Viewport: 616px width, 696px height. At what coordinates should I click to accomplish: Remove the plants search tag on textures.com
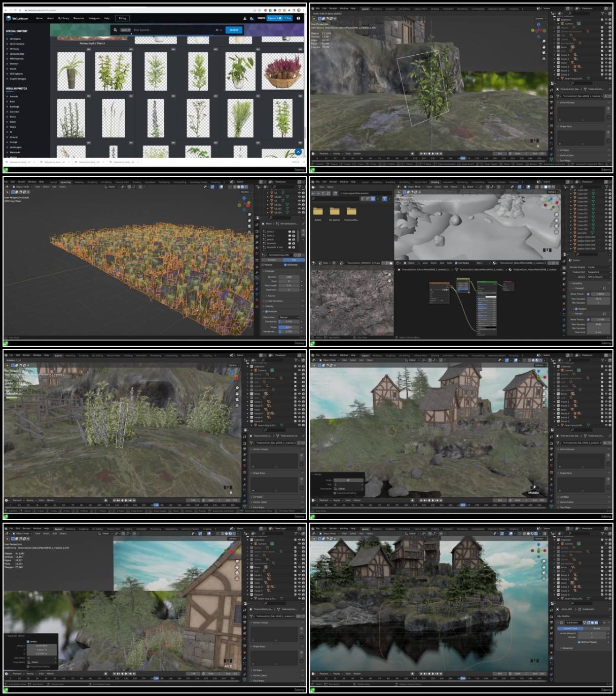129,30
